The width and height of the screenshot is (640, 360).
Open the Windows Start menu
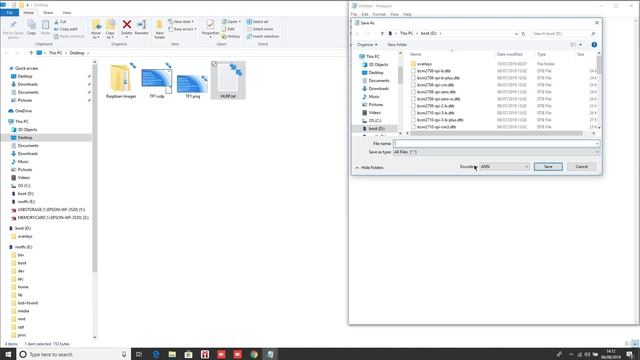point(8,354)
